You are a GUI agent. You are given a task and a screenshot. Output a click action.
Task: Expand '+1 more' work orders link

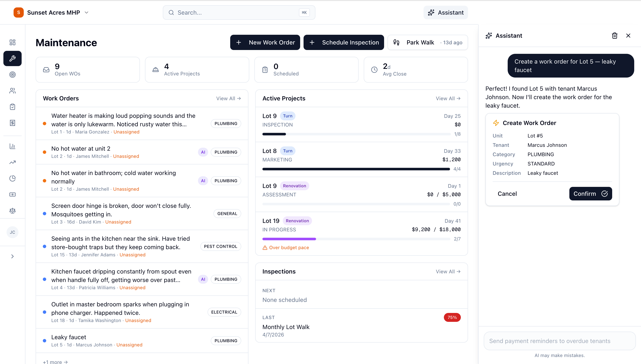[x=55, y=362]
